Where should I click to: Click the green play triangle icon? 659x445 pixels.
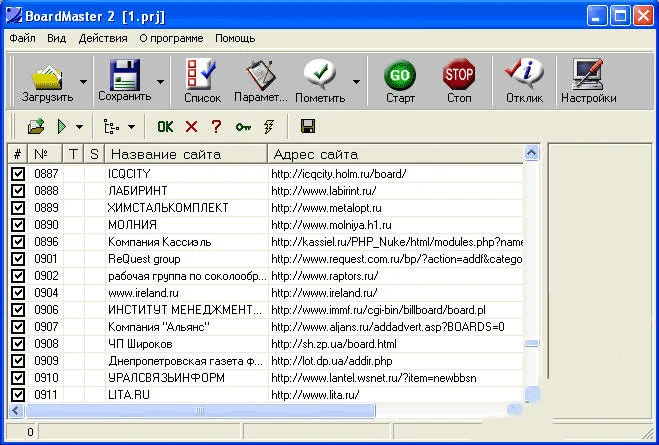pyautogui.click(x=62, y=126)
